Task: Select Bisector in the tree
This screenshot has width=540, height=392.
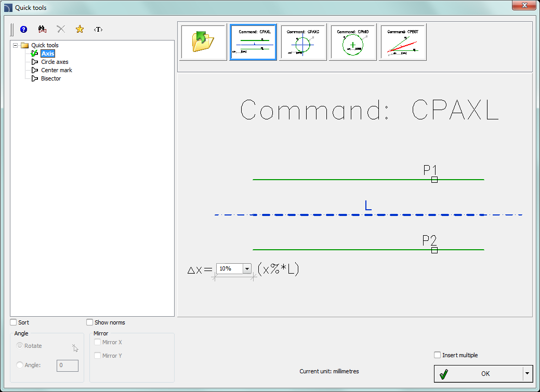Action: pos(51,78)
